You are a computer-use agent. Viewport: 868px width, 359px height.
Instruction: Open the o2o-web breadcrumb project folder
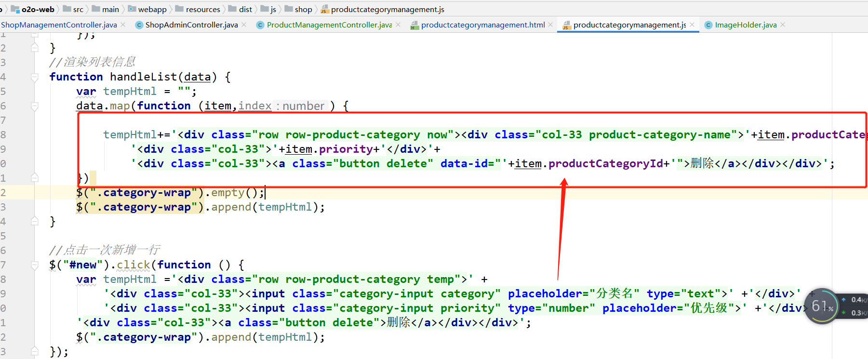click(x=33, y=9)
